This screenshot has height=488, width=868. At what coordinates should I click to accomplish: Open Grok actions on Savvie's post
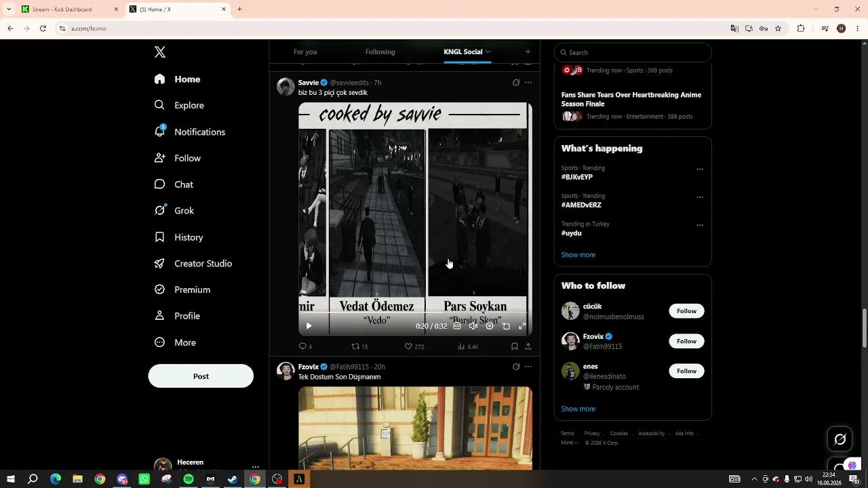[x=516, y=83]
